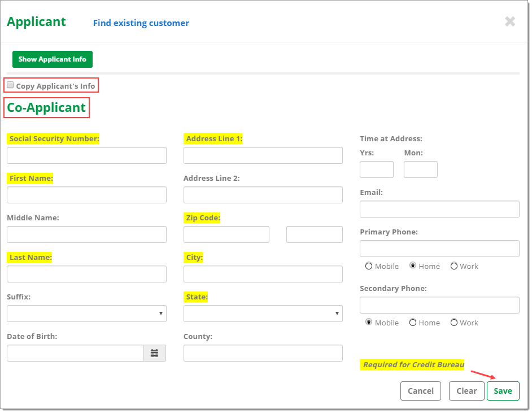Focus the County text box
532x413 pixels.
[263, 353]
